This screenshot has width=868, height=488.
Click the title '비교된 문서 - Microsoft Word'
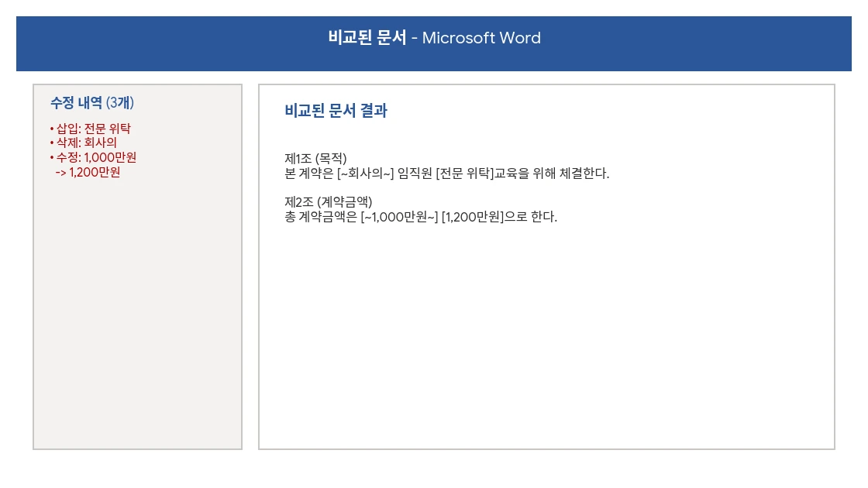[x=434, y=38]
